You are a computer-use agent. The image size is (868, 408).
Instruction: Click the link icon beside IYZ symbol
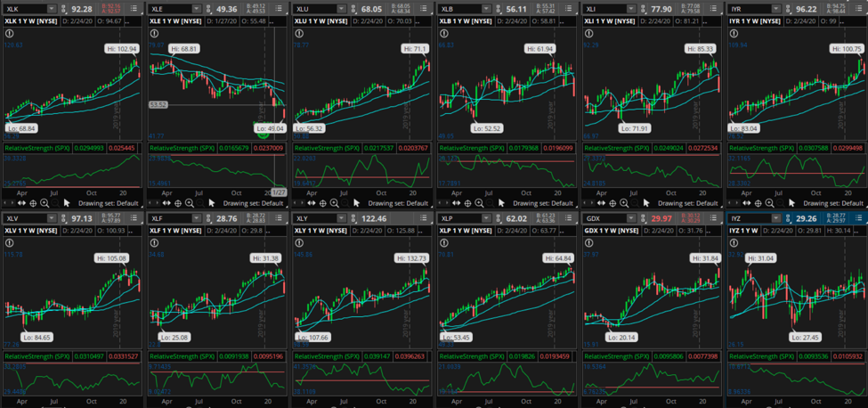click(x=787, y=218)
